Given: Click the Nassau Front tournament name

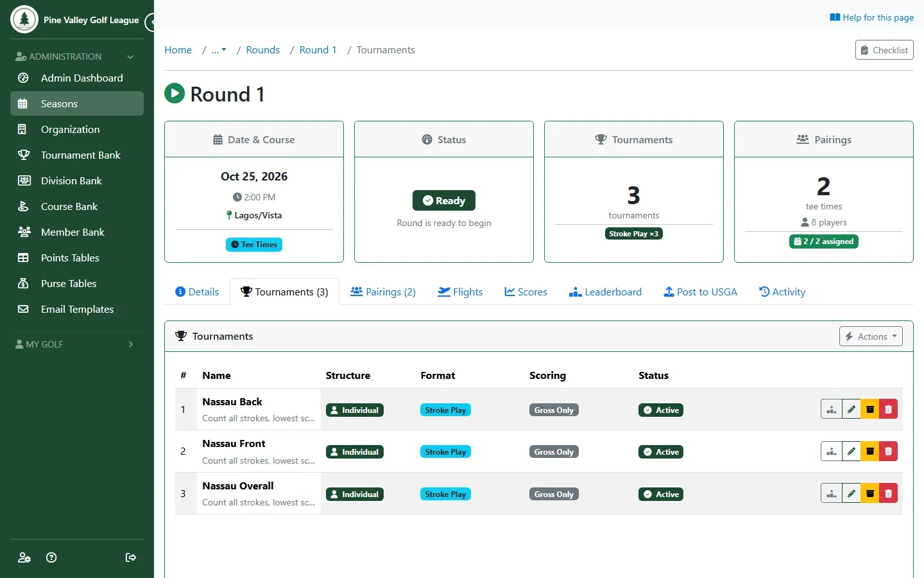Looking at the screenshot, I should pos(234,444).
